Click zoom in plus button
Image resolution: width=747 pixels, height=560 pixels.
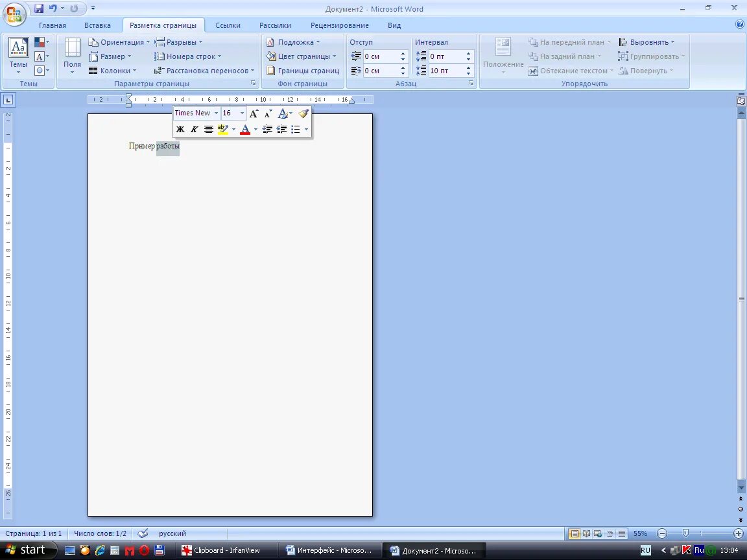tap(739, 534)
